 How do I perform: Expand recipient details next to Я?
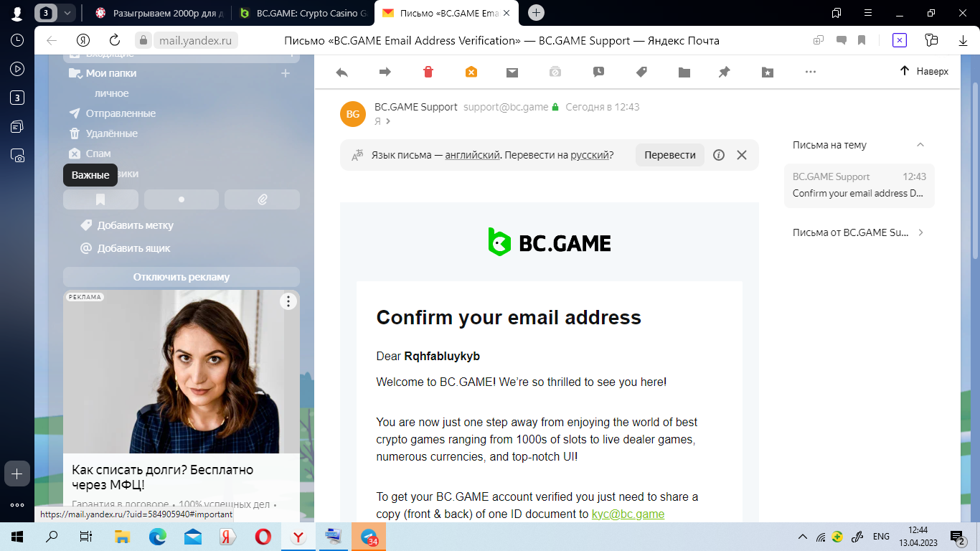pos(388,121)
